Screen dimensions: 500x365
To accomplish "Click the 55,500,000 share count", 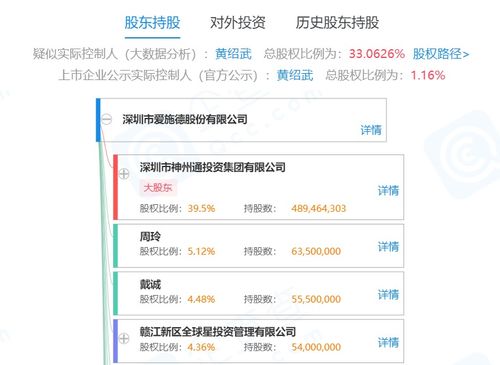I will (316, 299).
